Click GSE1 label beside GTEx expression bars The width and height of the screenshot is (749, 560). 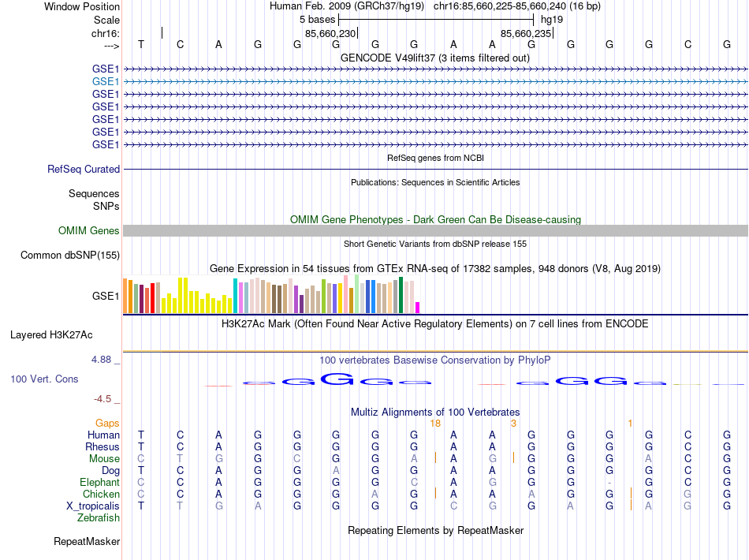[x=106, y=297]
